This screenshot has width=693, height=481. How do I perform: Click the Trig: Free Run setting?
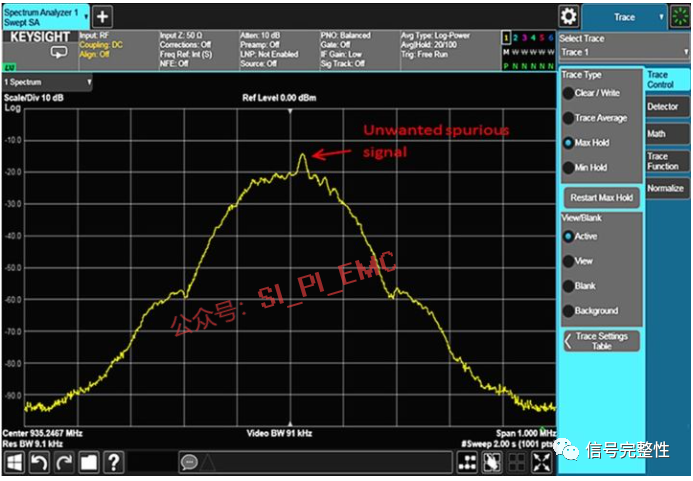coord(424,54)
